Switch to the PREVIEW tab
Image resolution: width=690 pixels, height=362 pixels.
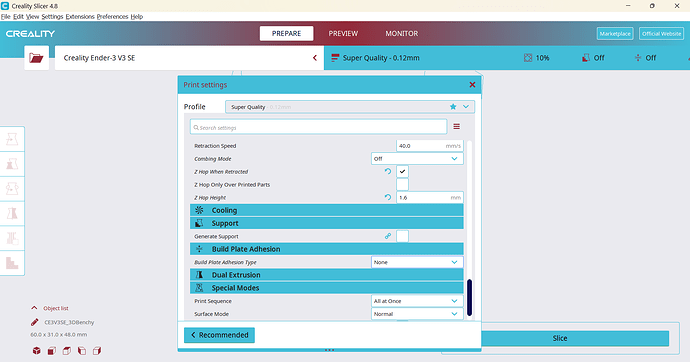(x=343, y=33)
